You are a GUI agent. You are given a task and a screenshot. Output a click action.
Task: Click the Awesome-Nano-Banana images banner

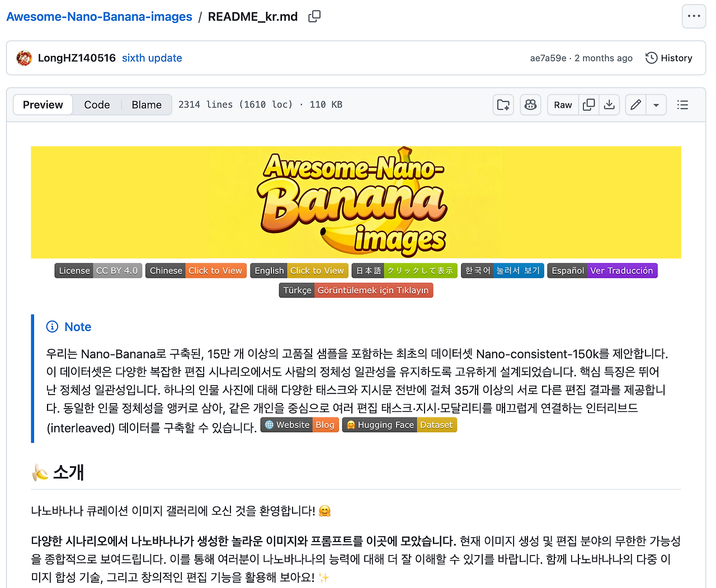pos(356,202)
